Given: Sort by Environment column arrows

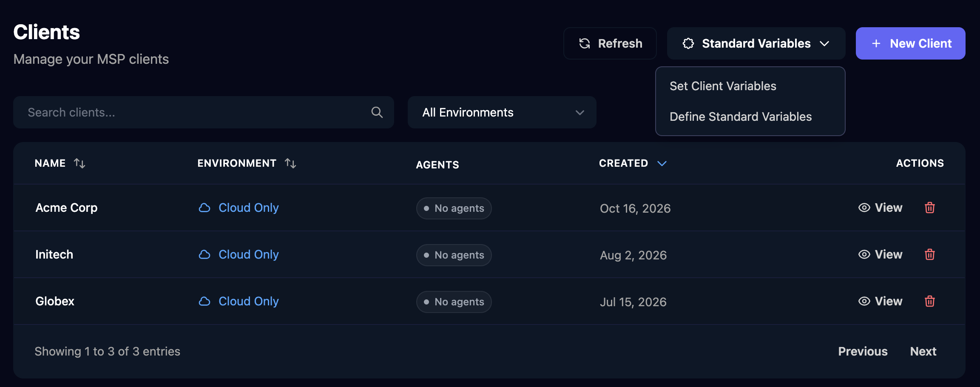Looking at the screenshot, I should point(290,163).
